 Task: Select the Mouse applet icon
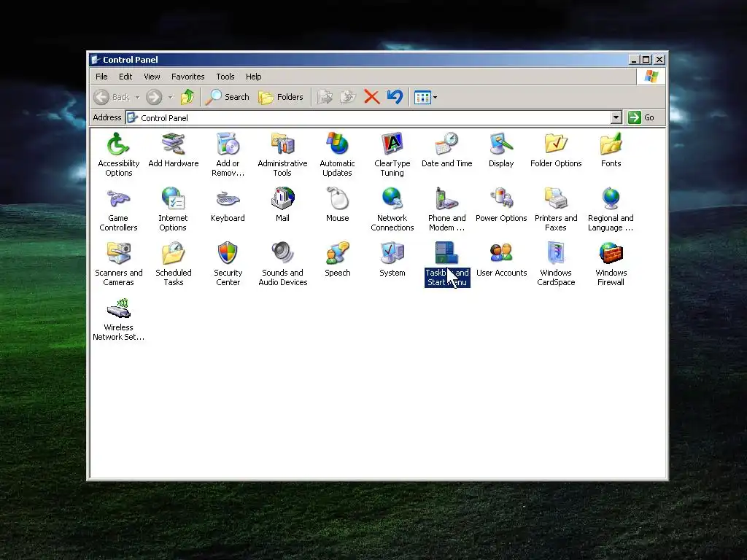click(x=337, y=198)
